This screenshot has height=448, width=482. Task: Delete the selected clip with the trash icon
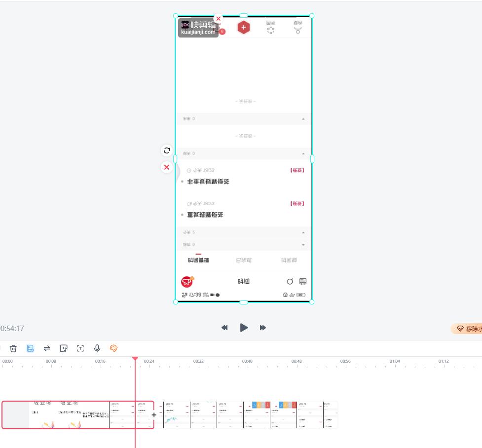click(13, 348)
